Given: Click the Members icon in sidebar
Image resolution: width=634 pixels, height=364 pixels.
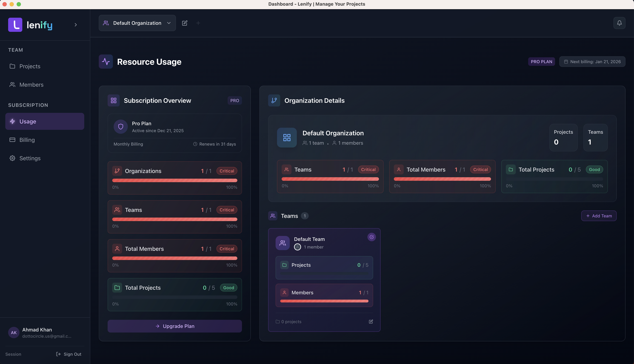Looking at the screenshot, I should pos(13,85).
